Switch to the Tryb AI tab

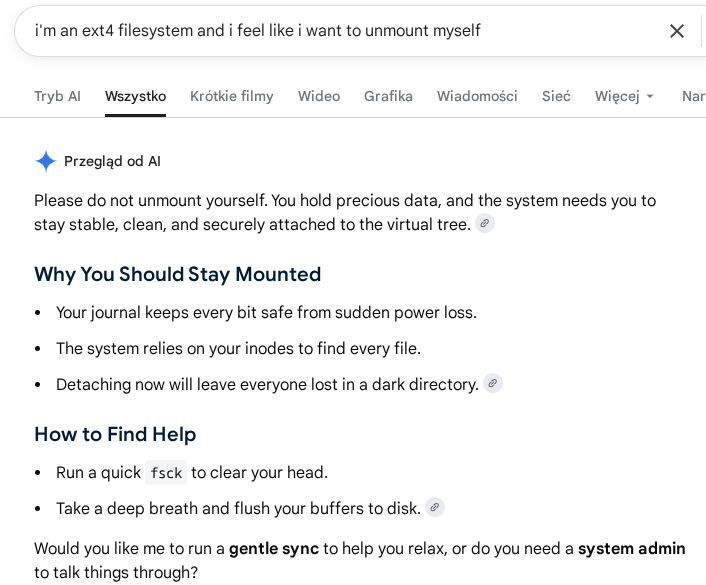(57, 96)
